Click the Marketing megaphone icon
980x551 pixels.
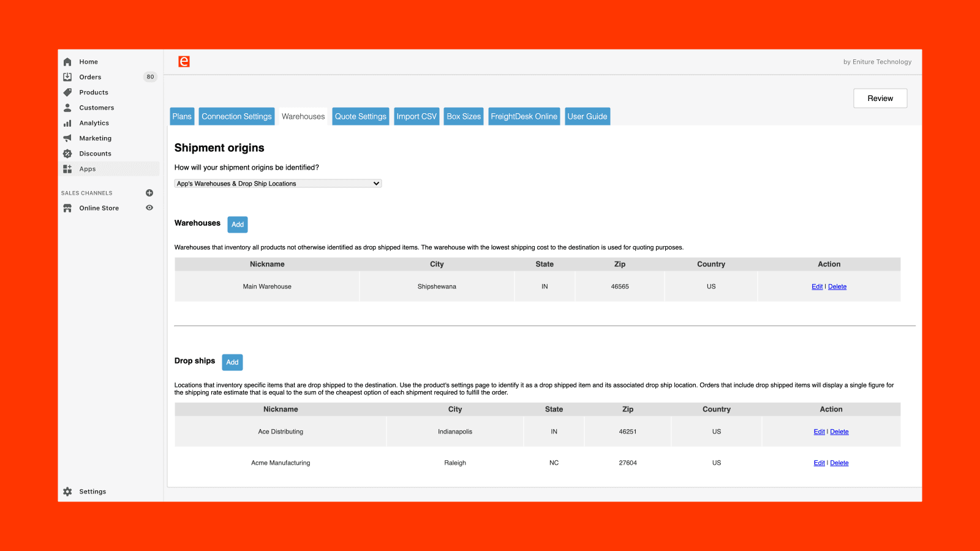point(67,138)
